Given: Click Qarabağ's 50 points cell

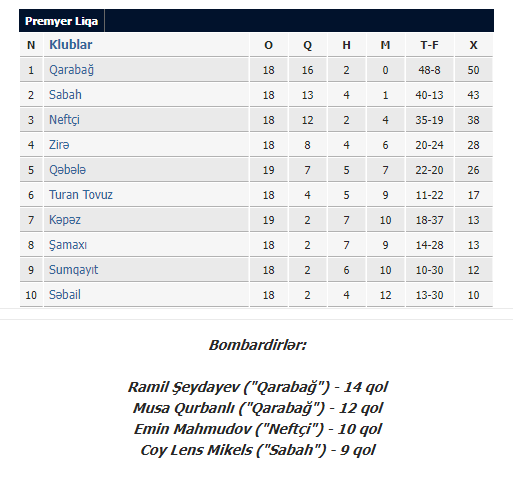Looking at the screenshot, I should pos(473,70).
